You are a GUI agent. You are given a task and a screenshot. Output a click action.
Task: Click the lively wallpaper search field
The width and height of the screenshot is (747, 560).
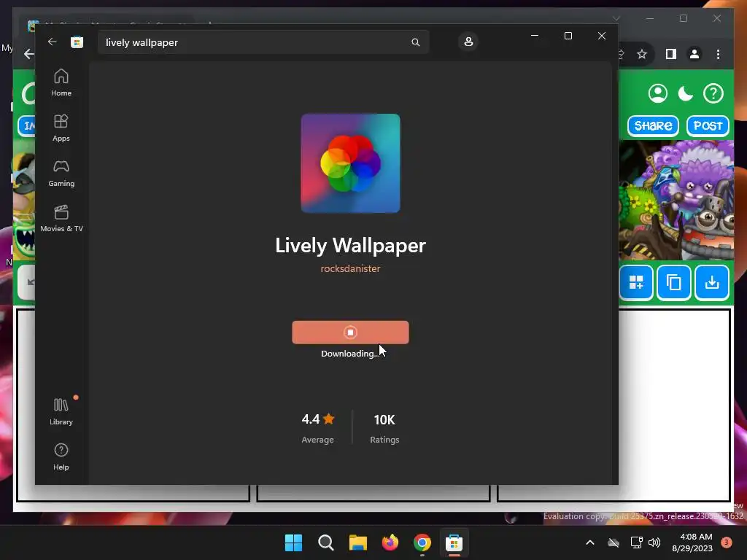[263, 42]
